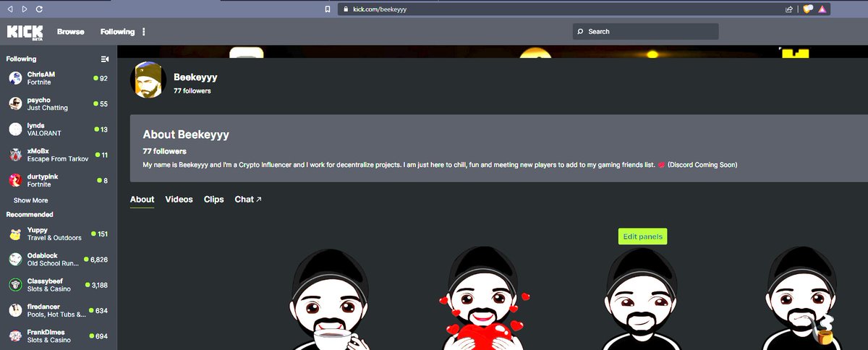
Task: Click the Pools, Hot Tubs category text
Action: pos(56,315)
